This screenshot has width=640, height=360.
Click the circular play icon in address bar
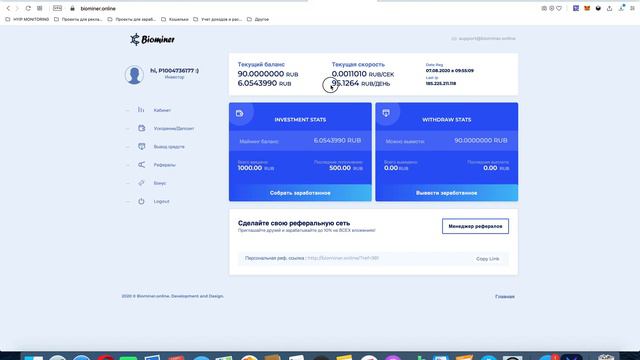coord(552,8)
